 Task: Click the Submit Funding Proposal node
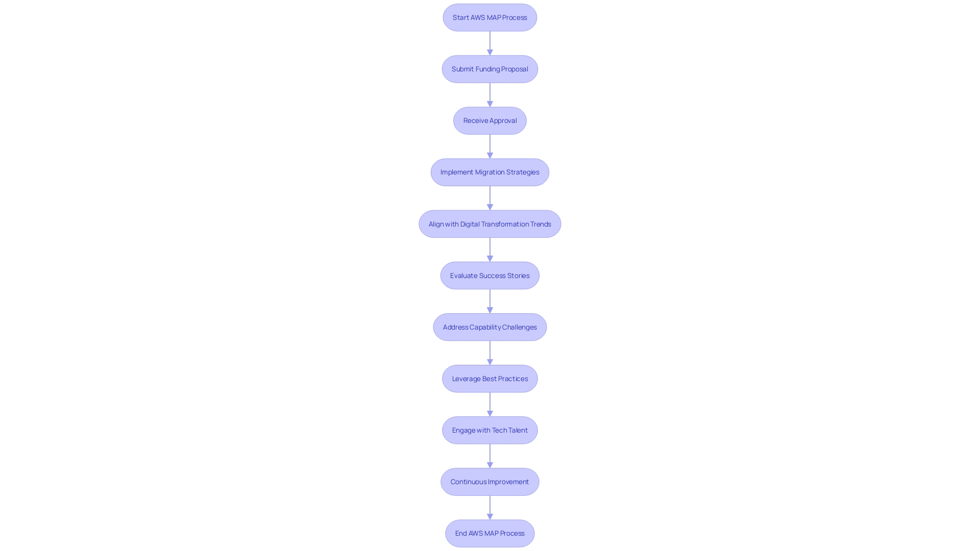[x=490, y=69]
